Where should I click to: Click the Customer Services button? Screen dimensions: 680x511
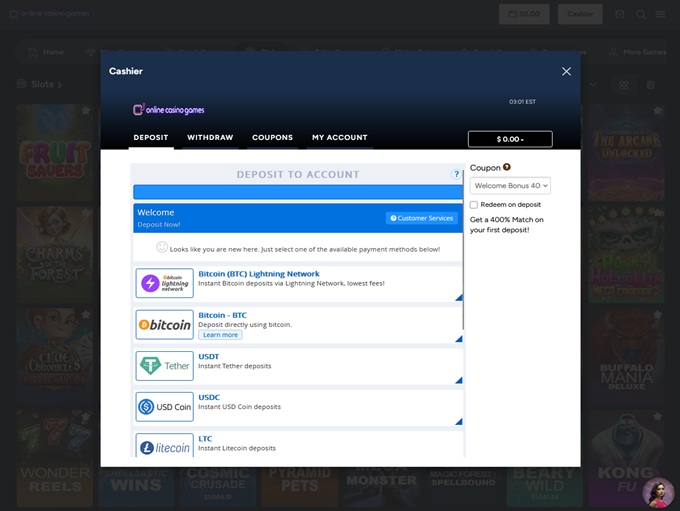(422, 218)
